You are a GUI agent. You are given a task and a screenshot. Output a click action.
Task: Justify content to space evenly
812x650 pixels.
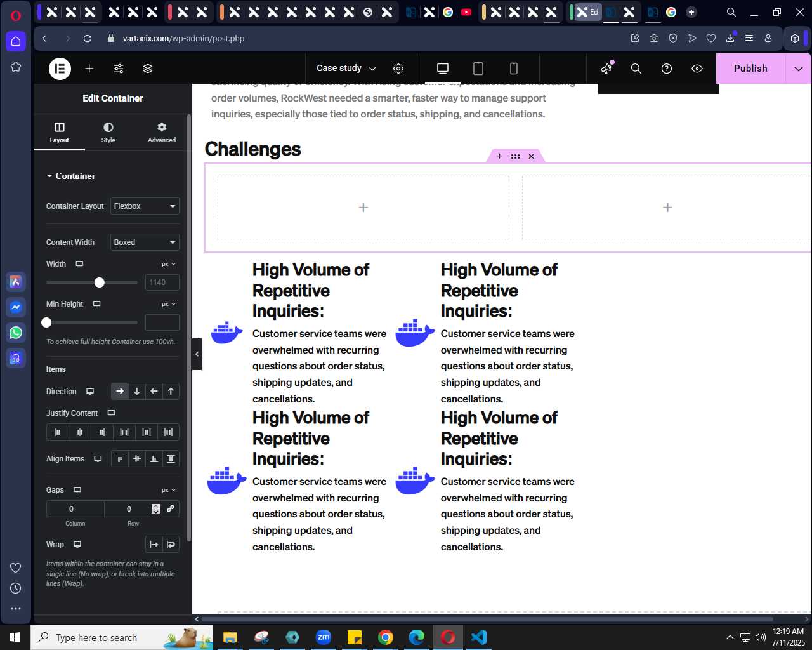click(168, 432)
